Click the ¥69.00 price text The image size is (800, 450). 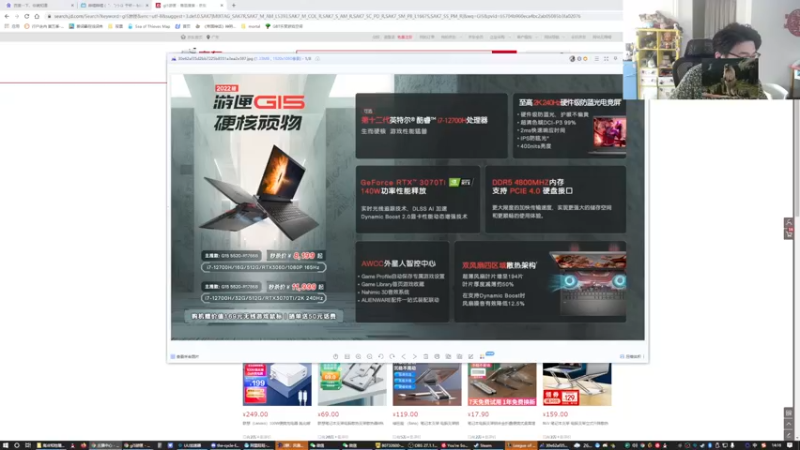328,414
